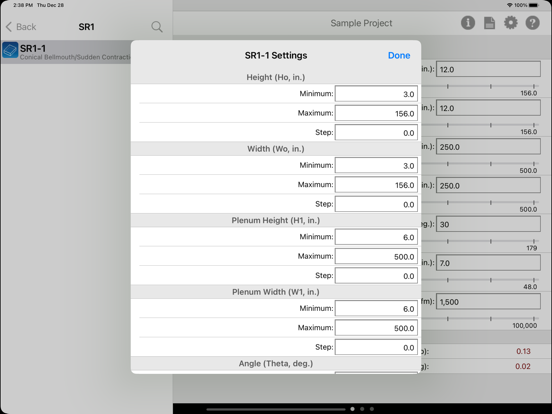Click first 250.0 value field in background

pos(488,146)
